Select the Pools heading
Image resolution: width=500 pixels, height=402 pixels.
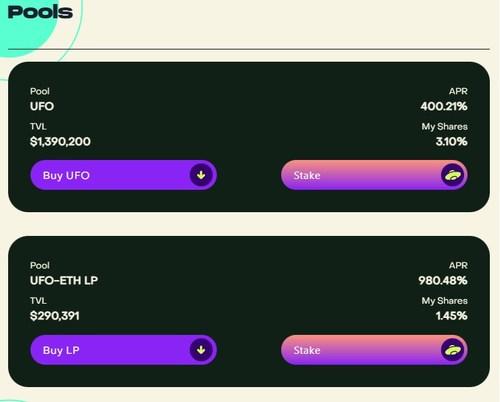40,12
